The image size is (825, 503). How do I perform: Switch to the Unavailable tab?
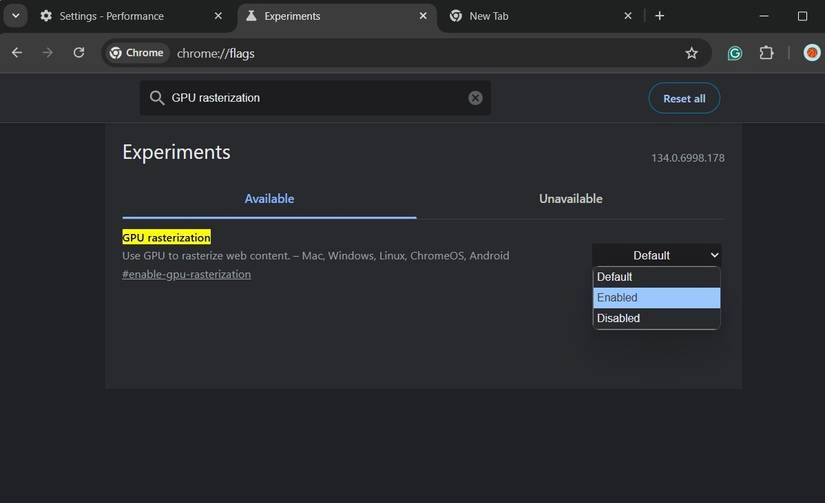pyautogui.click(x=570, y=199)
